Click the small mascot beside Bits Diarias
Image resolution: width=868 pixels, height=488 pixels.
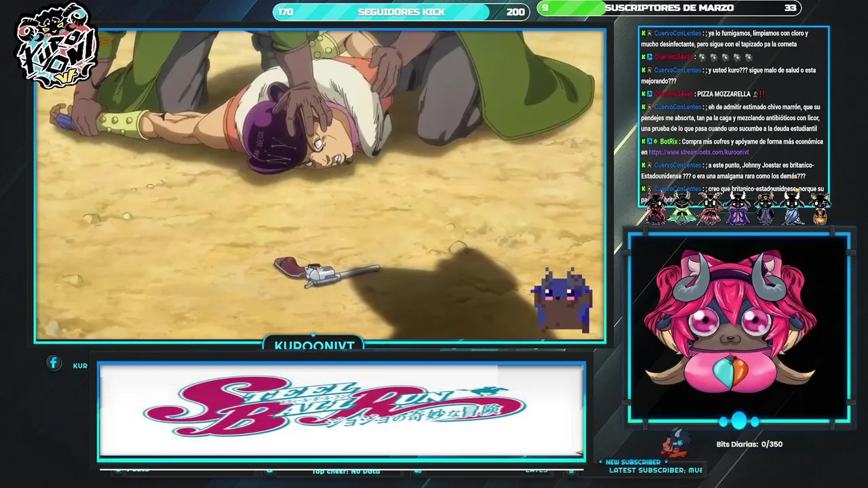677,443
